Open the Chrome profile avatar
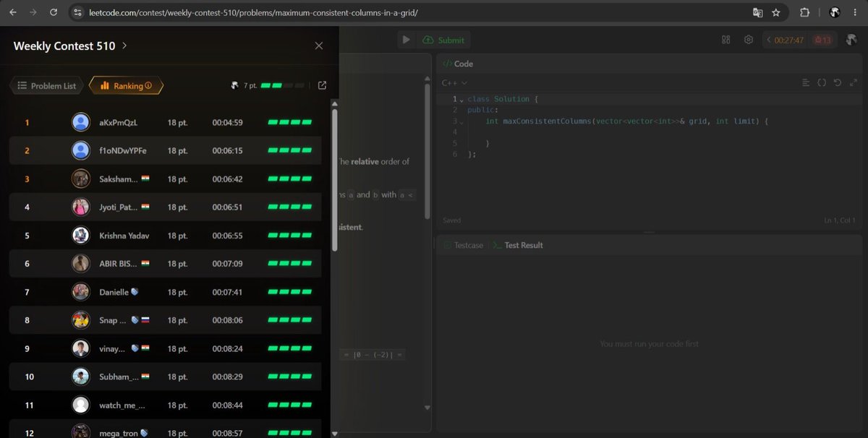Image resolution: width=868 pixels, height=438 pixels. (x=834, y=12)
